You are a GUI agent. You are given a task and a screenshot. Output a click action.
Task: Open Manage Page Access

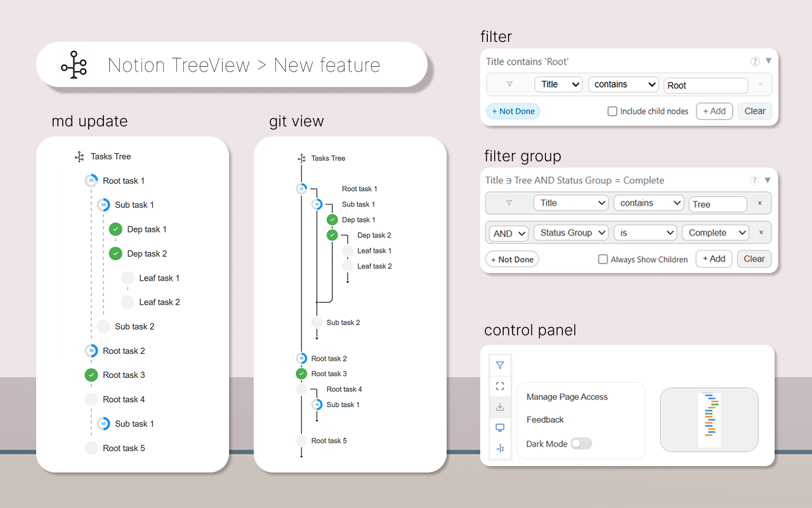click(x=566, y=396)
